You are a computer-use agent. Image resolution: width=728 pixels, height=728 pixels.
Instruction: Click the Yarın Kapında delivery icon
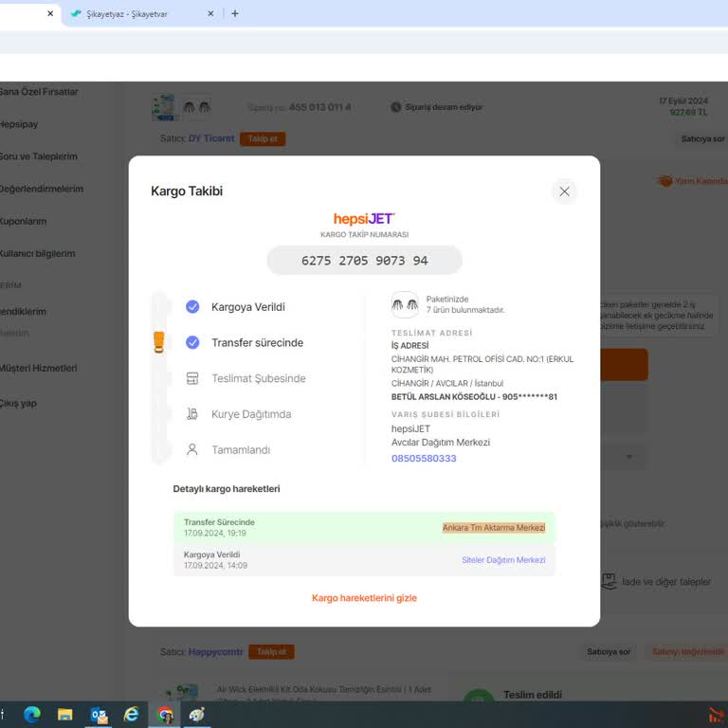(664, 181)
